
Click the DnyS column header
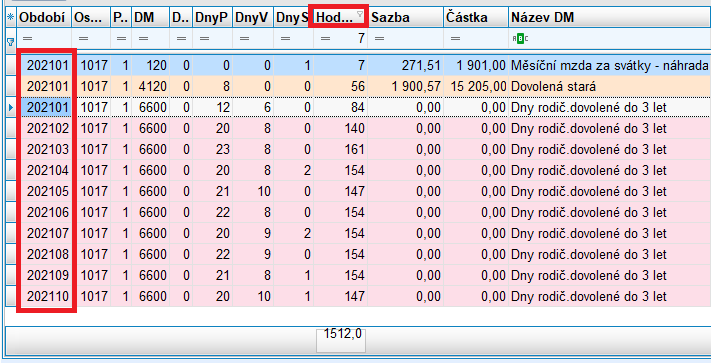click(x=292, y=18)
